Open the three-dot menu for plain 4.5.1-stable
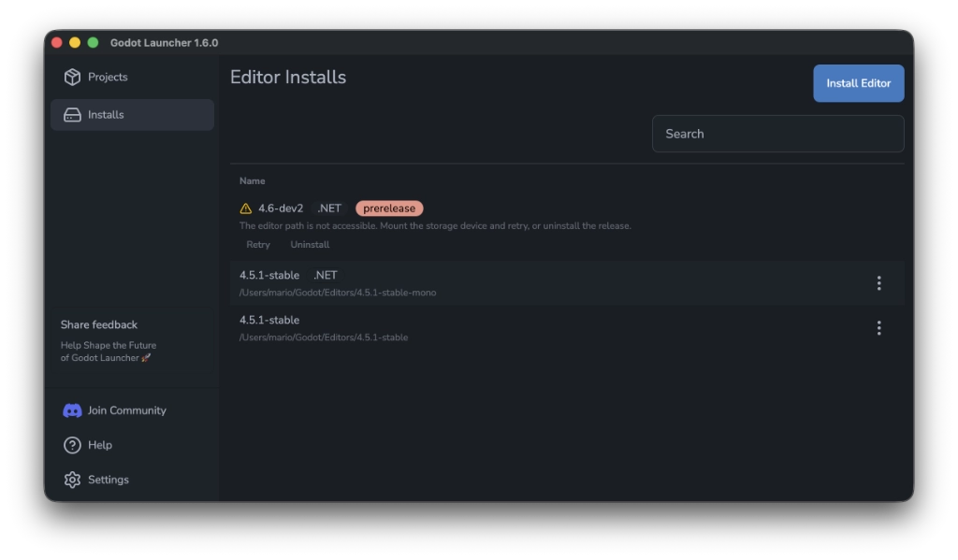Screen dimensions: 958x560 (878, 327)
